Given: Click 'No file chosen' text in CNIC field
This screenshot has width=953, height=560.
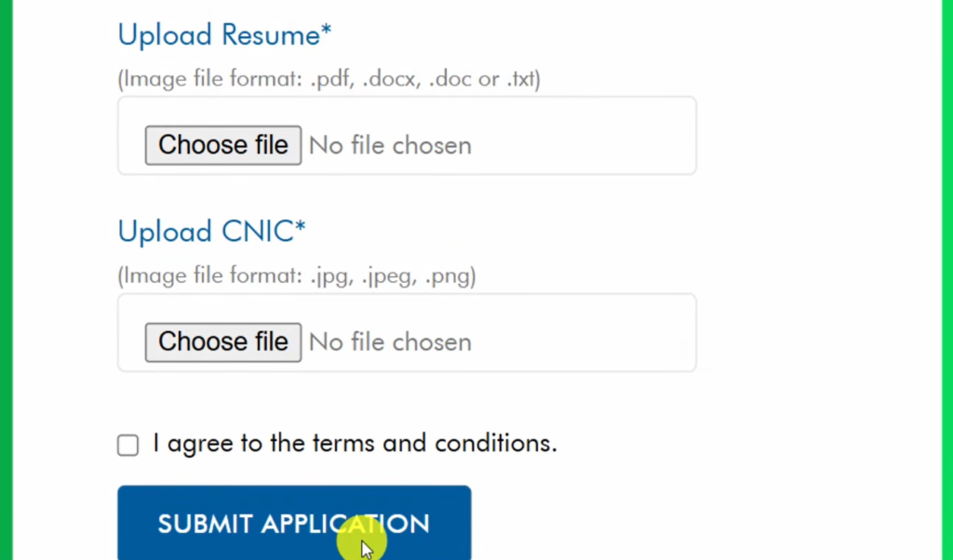Looking at the screenshot, I should 390,342.
